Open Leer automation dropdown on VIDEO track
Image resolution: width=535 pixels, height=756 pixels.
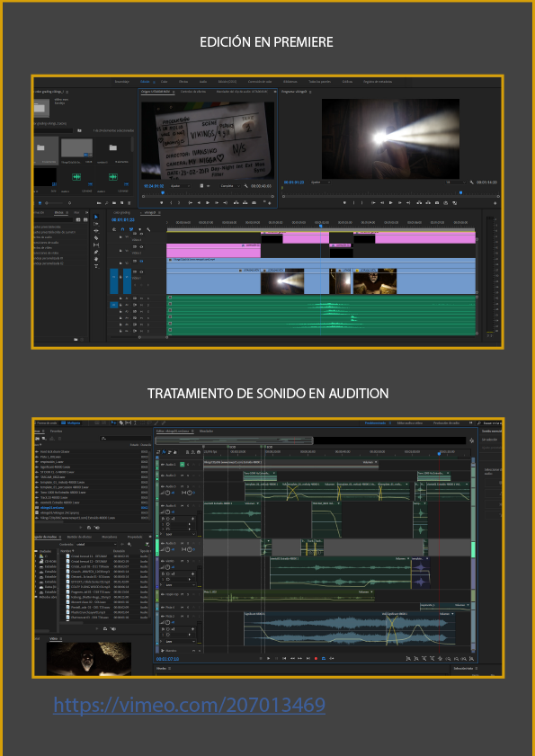[x=181, y=585]
